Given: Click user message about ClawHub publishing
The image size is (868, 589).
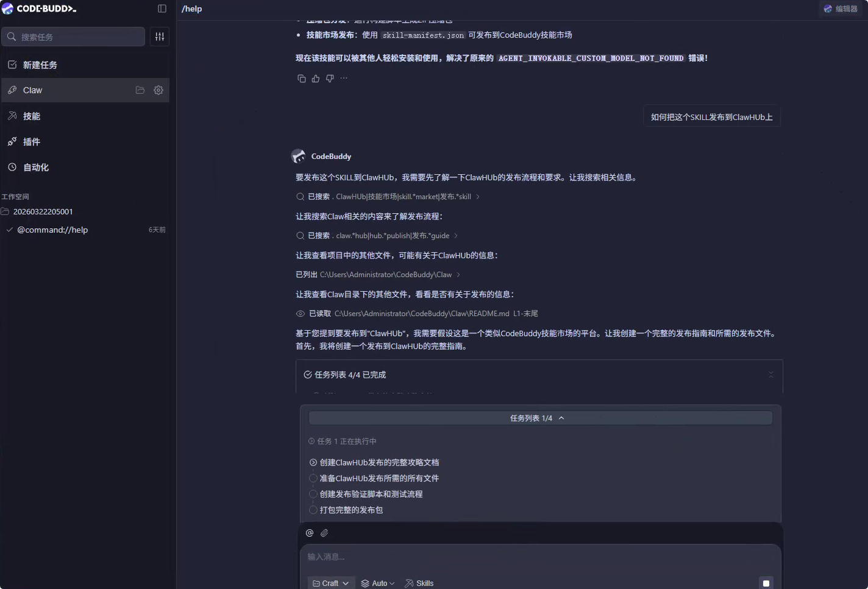Looking at the screenshot, I should coord(712,117).
